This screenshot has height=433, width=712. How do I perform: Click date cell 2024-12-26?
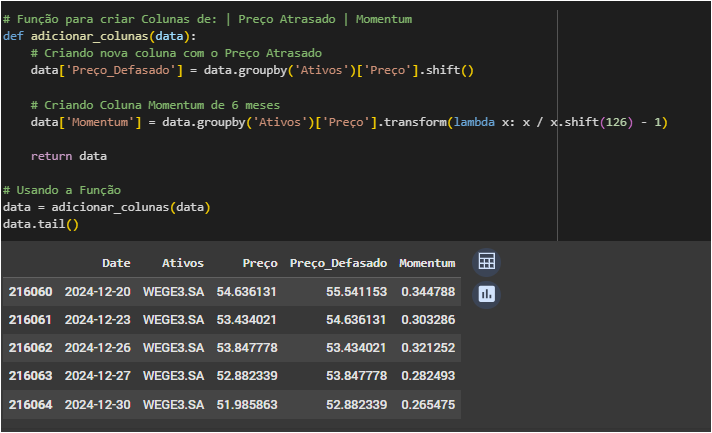(x=98, y=348)
